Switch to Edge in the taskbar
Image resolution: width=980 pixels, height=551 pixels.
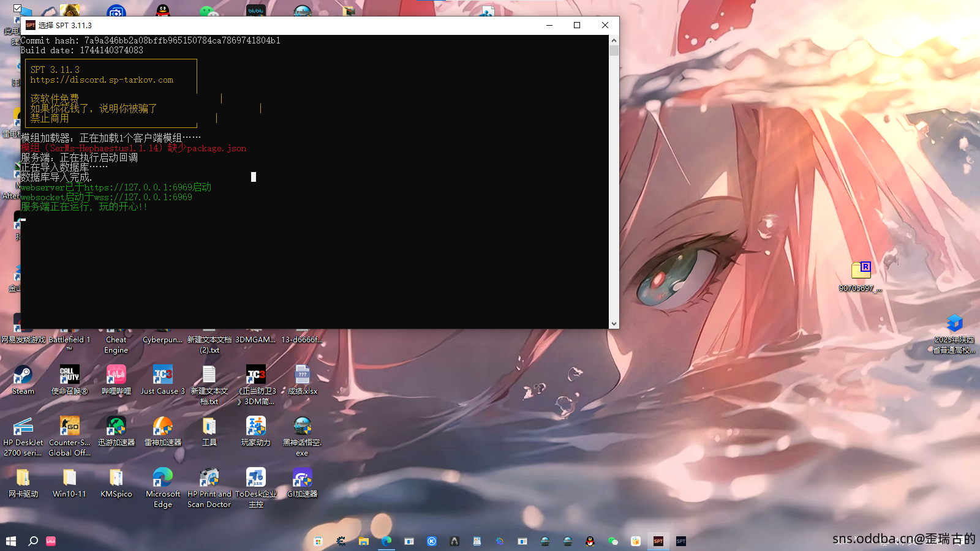click(x=386, y=541)
